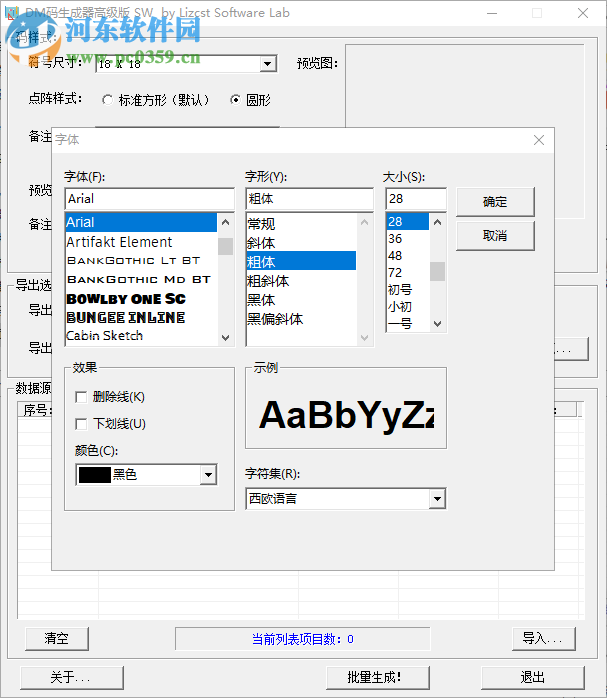Screen dimensions: 607x698
Task: Click style list scroll down arrow
Action: (x=364, y=337)
